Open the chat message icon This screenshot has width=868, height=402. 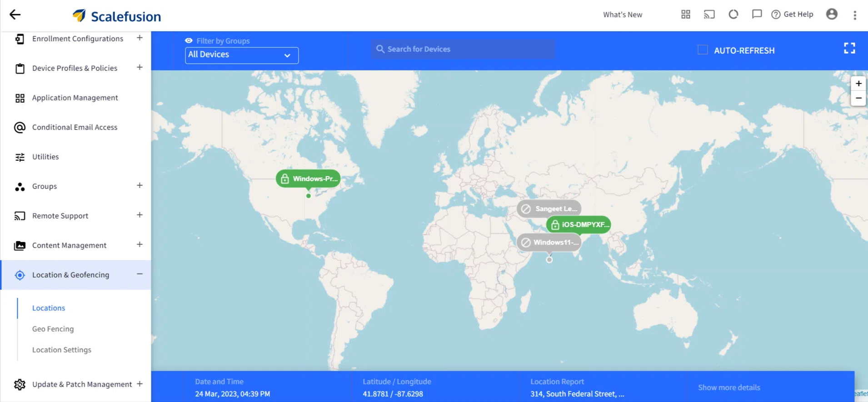[757, 15]
